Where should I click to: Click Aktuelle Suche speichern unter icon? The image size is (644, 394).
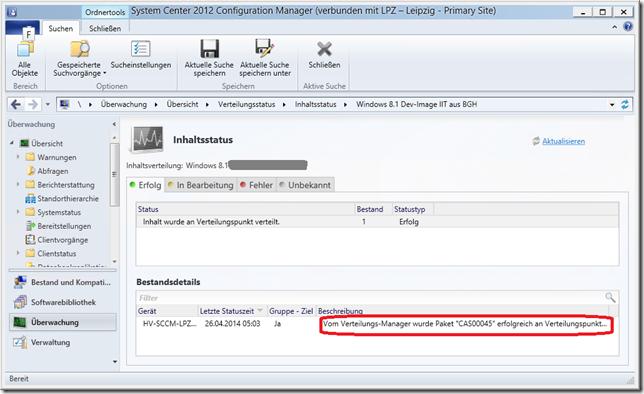click(x=264, y=48)
